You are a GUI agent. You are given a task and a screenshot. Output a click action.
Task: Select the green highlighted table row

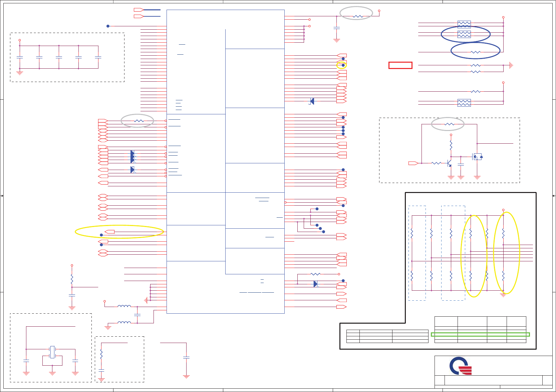click(x=480, y=334)
